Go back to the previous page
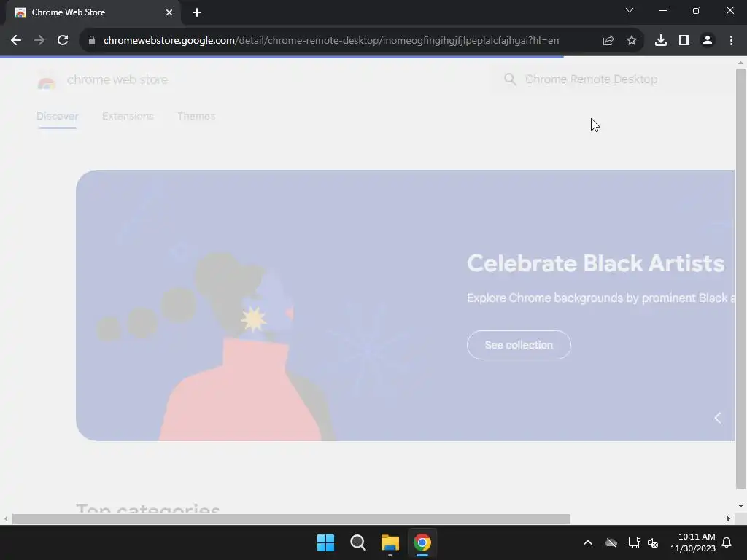Image resolution: width=747 pixels, height=560 pixels. (16, 41)
